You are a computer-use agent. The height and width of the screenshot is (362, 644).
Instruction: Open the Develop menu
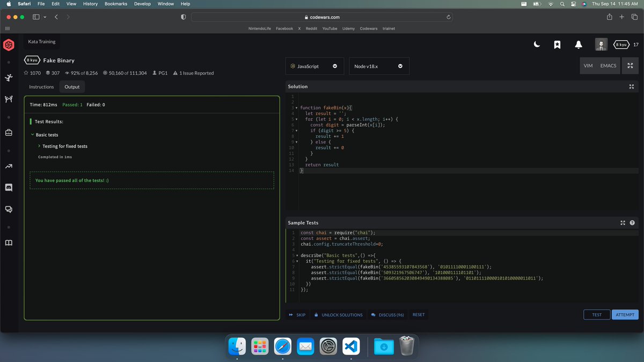click(142, 4)
